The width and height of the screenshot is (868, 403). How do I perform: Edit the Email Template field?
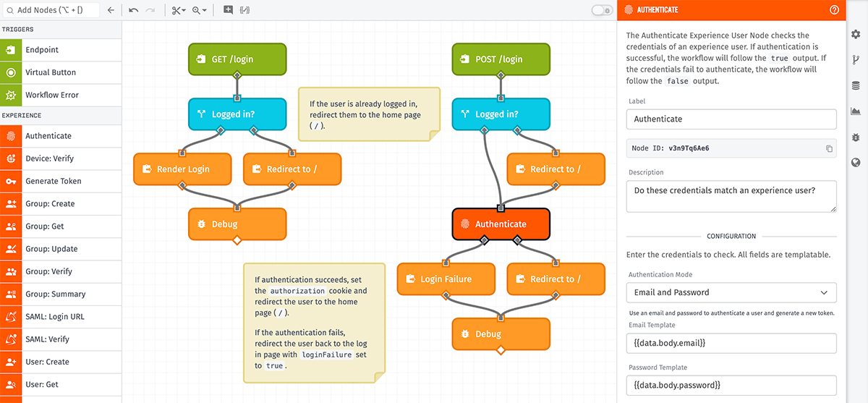point(731,343)
